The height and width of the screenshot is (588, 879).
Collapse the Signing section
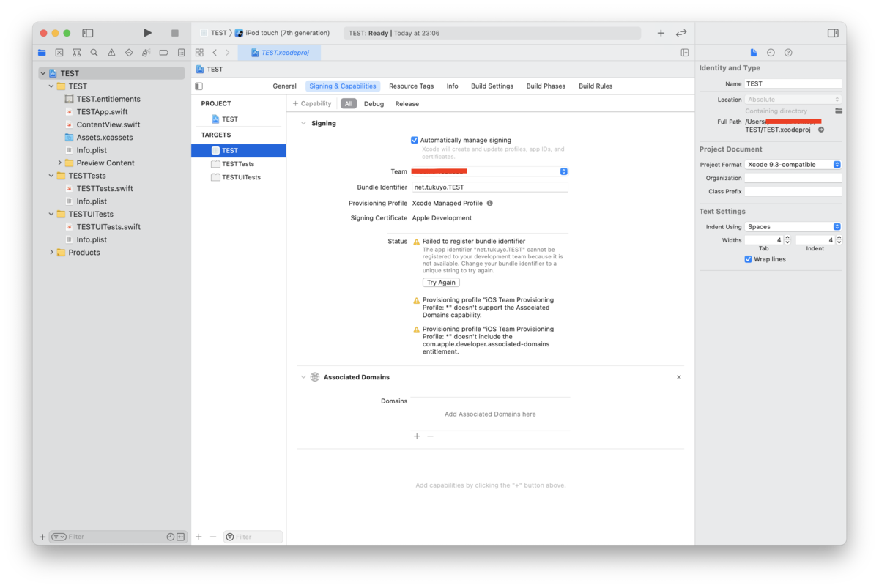(x=303, y=123)
